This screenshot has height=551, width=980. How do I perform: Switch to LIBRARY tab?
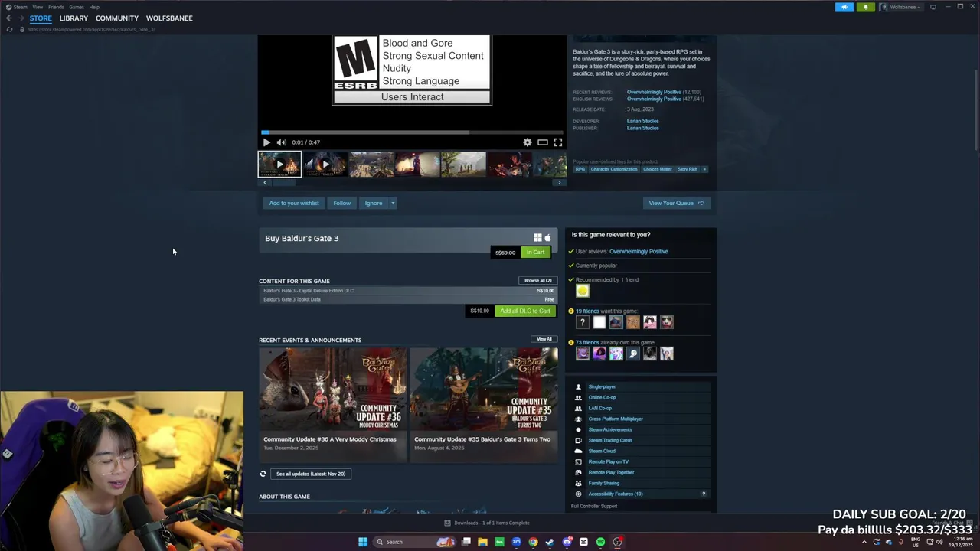[73, 18]
